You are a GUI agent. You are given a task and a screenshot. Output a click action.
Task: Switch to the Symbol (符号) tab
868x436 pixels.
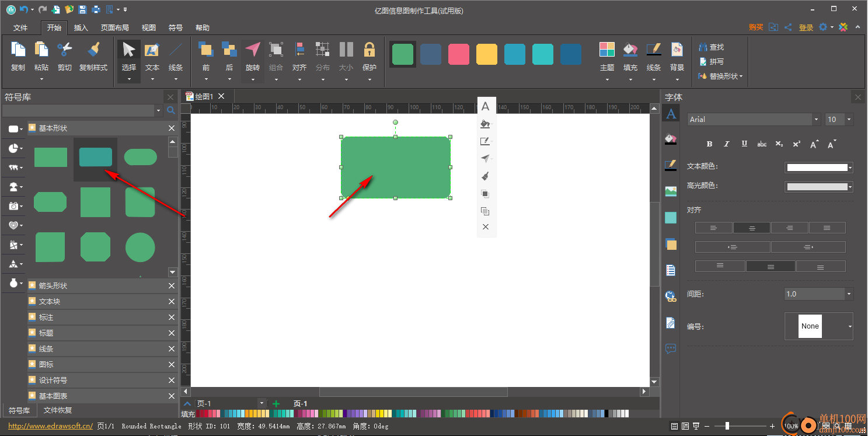176,27
